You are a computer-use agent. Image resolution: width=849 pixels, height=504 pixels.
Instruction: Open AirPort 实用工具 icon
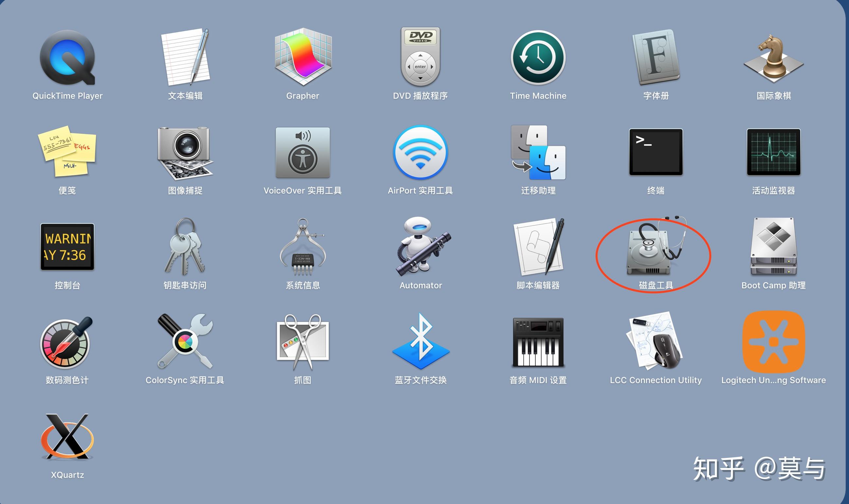click(420, 152)
